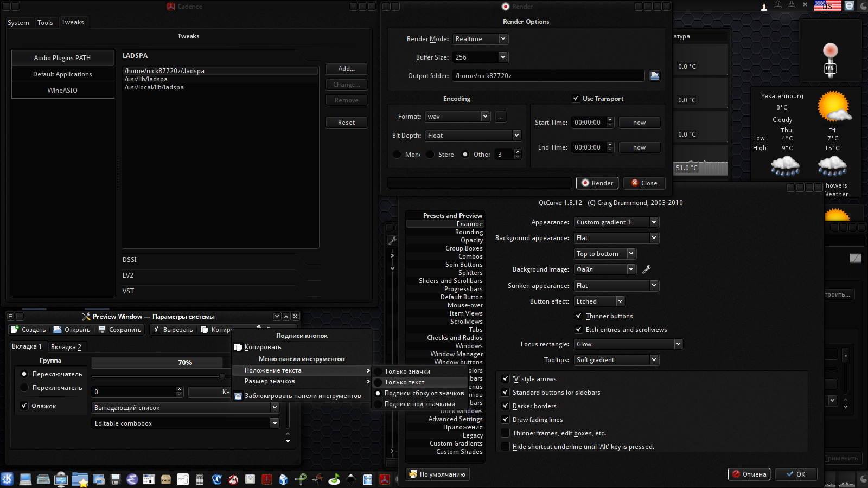Click the US keyboard layout flag

[828, 6]
